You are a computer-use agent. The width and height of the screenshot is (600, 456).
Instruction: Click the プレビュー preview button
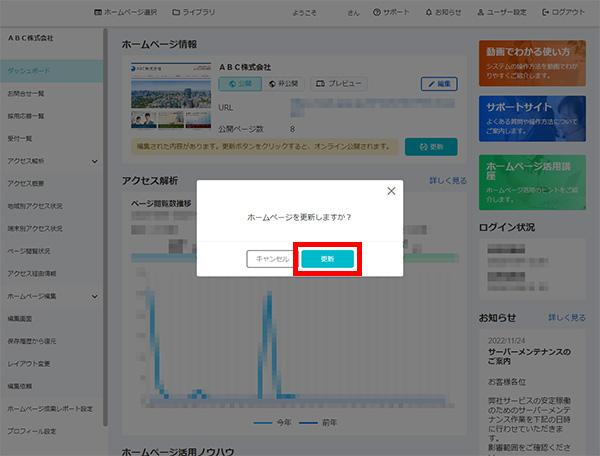point(338,85)
